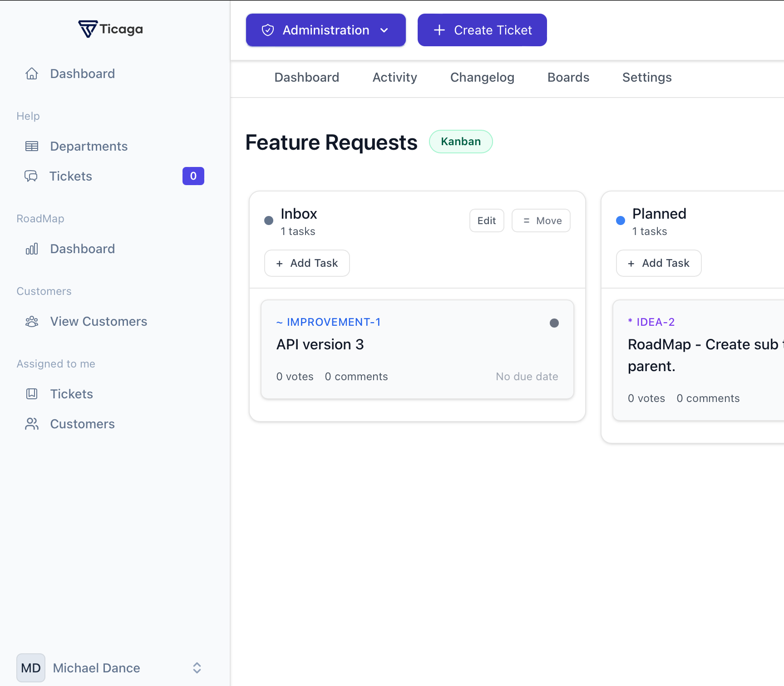Switch to the Activity tab
Image resolution: width=784 pixels, height=686 pixels.
(394, 78)
